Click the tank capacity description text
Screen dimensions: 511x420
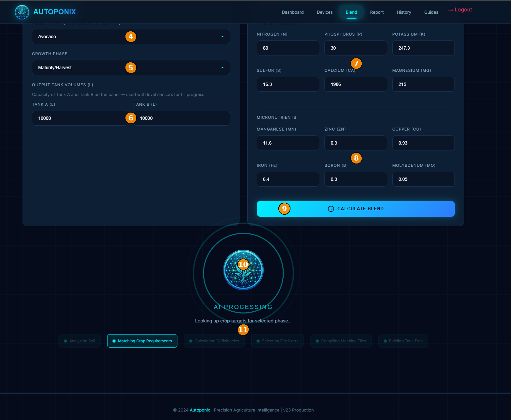pos(119,95)
